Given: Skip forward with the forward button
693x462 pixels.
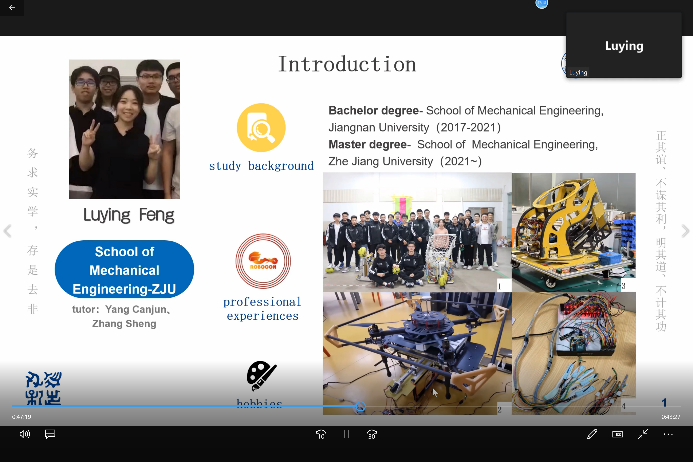Looking at the screenshot, I should (372, 434).
